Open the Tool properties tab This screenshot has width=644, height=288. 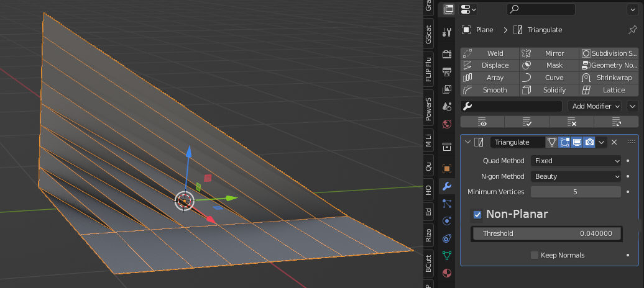(447, 32)
